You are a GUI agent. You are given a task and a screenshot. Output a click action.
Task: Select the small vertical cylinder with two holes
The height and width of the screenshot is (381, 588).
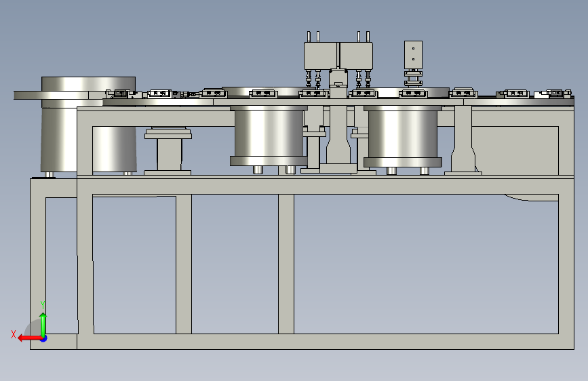click(x=413, y=55)
